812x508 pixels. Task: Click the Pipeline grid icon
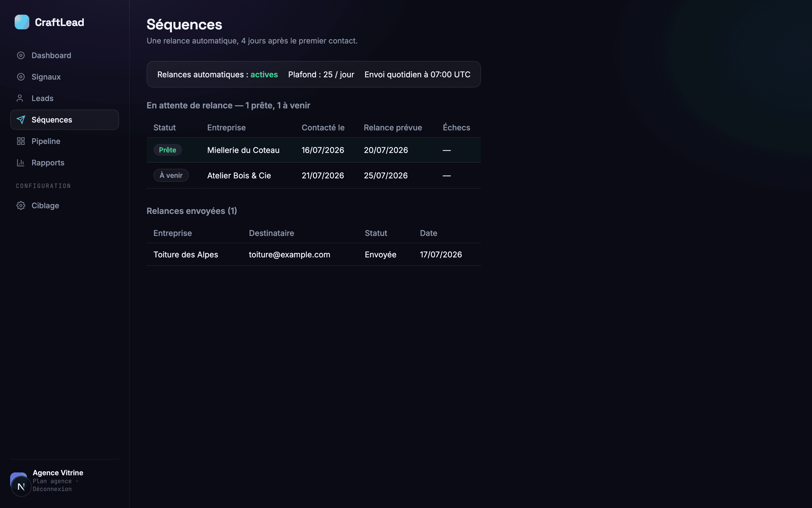pos(21,141)
